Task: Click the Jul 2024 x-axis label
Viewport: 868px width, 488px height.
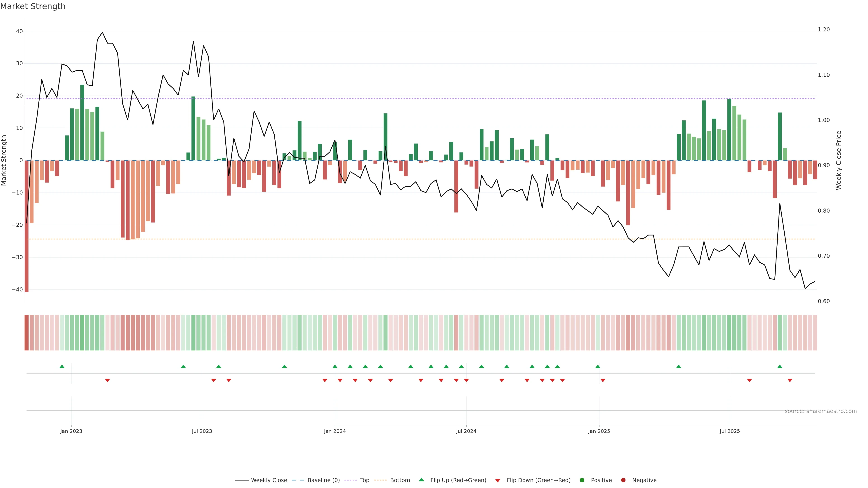Action: coord(466,431)
